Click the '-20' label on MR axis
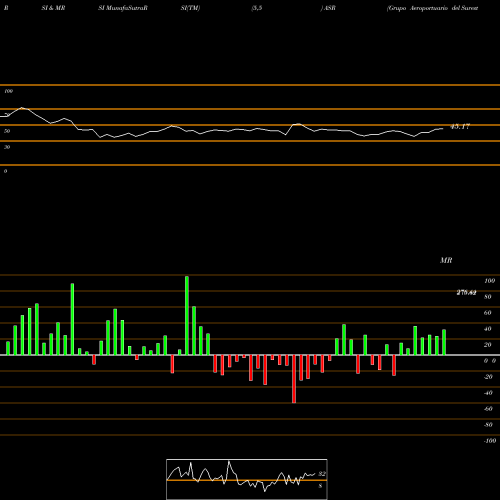500x500 pixels. [x=488, y=377]
